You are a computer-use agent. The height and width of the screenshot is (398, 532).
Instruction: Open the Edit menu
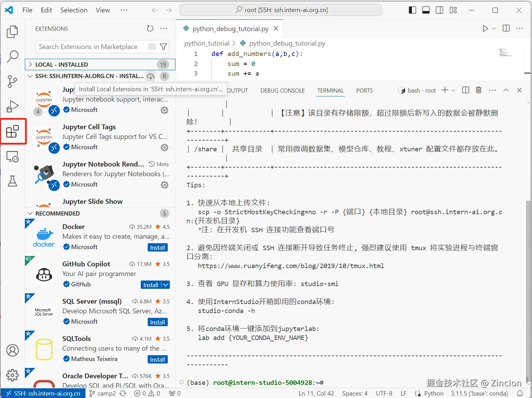click(x=46, y=10)
